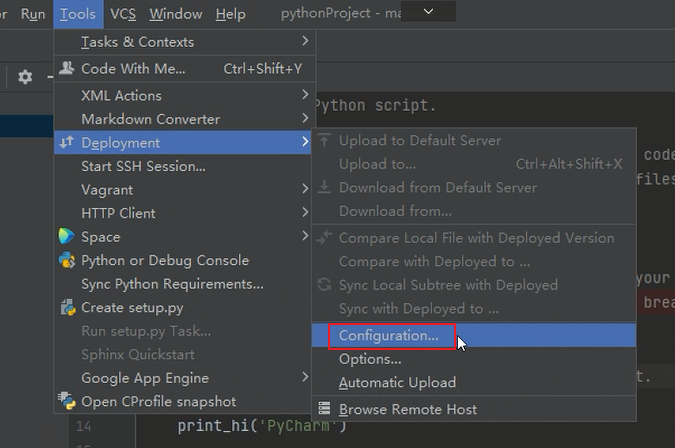
Task: Choose Code With Me... entry
Action: [184, 69]
